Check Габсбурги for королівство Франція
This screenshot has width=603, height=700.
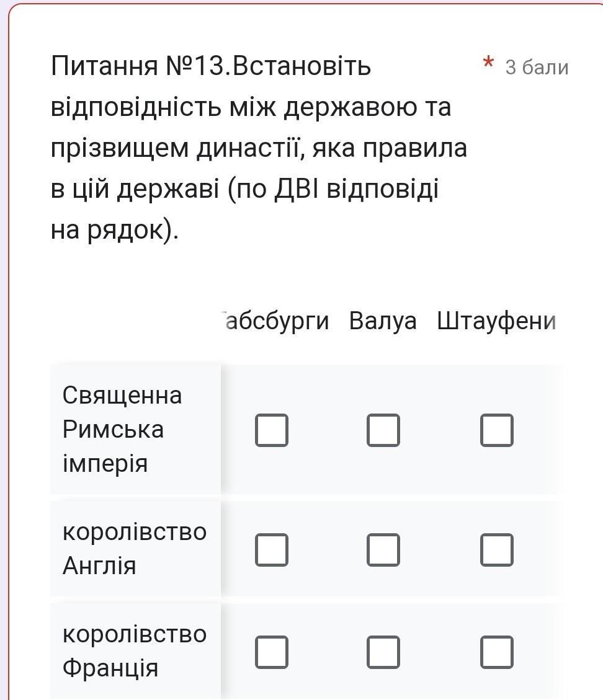tap(272, 652)
